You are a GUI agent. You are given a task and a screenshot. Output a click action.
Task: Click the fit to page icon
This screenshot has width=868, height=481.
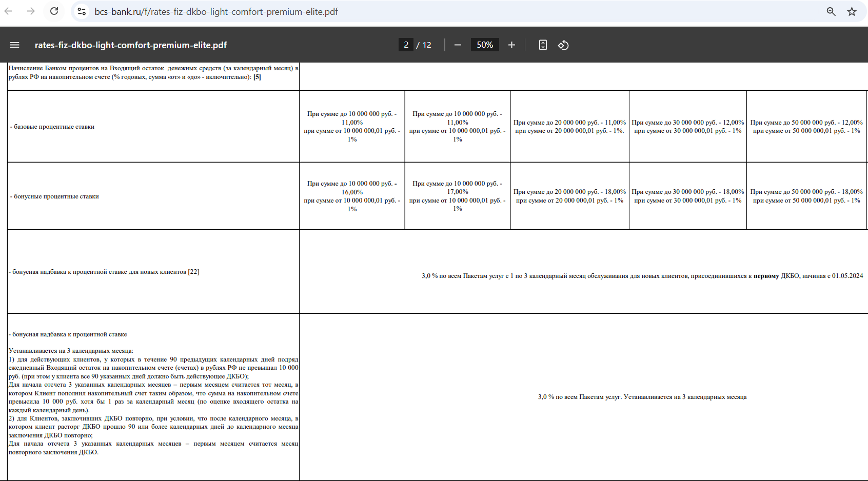(x=543, y=45)
